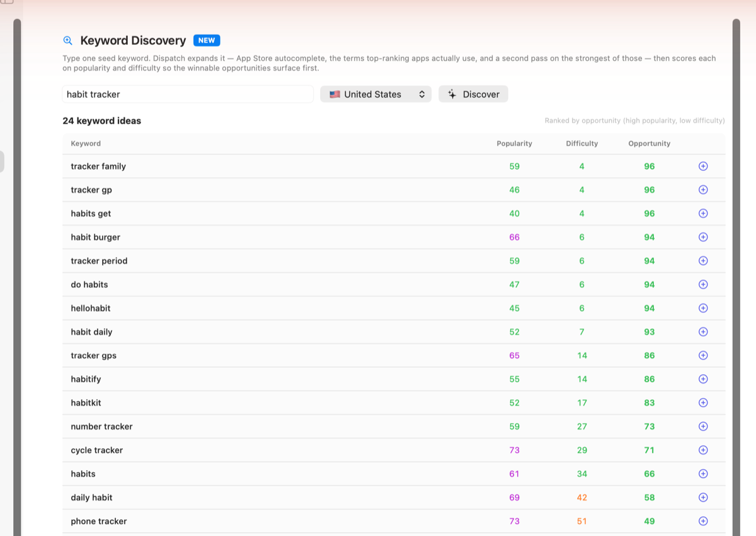The image size is (756, 536).
Task: Add "daily habit" keyword with plus icon
Action: (703, 497)
